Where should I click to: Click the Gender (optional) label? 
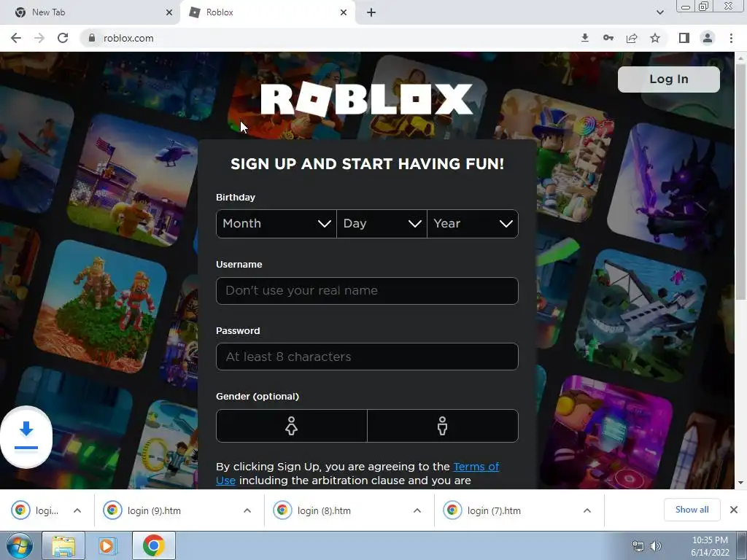point(258,396)
